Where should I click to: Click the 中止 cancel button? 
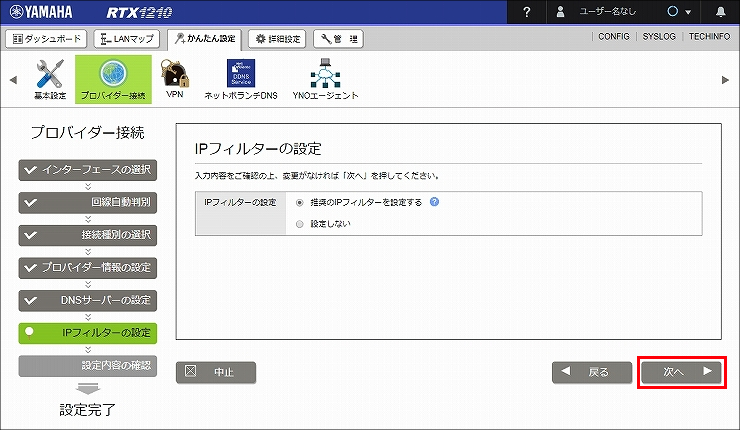(x=216, y=372)
